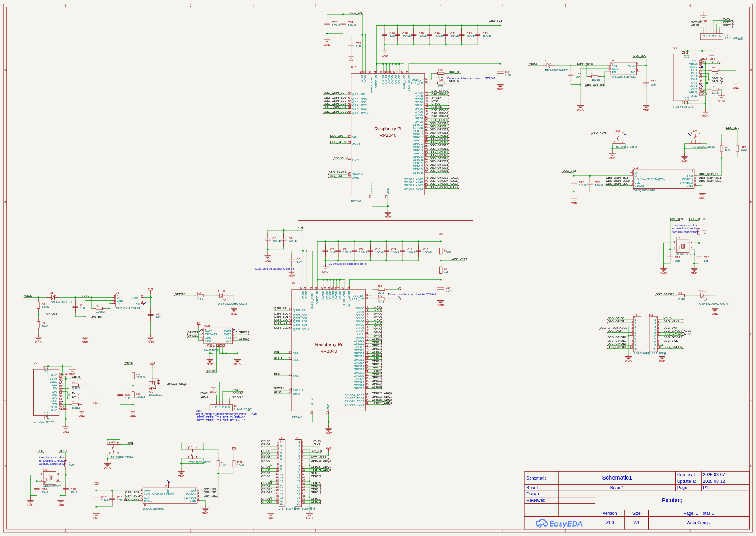Click the LED2 symbol next to R23
756x536 pixels.
point(702,295)
